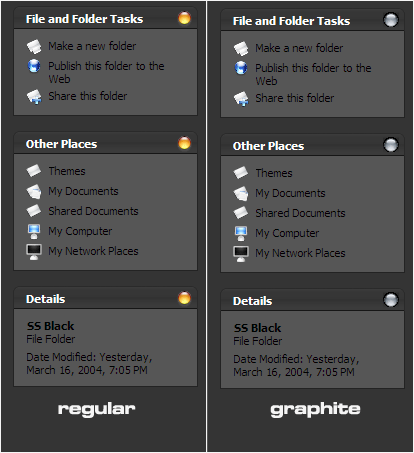
Task: Click the Other Places header title in regular panel
Action: click(x=62, y=144)
